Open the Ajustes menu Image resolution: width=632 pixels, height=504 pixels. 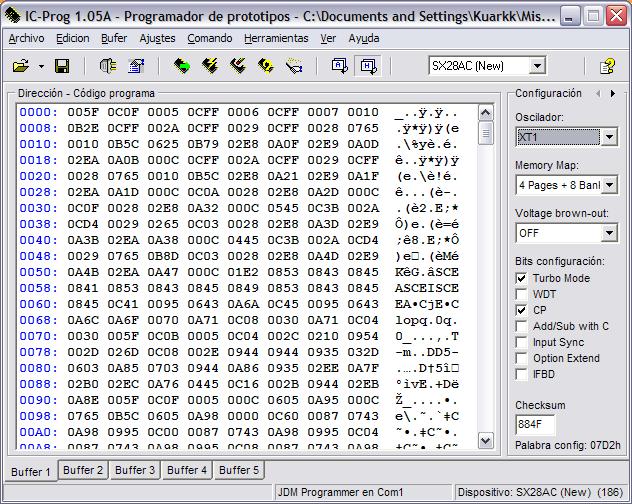157,38
